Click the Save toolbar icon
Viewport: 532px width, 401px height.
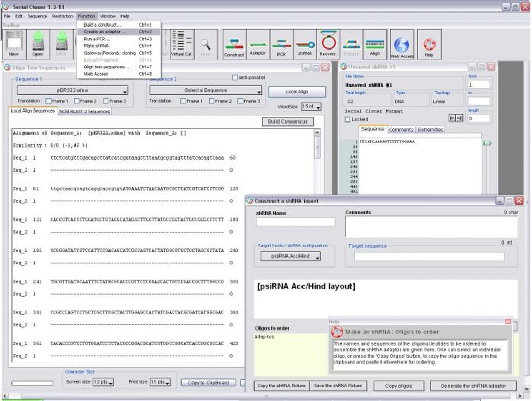click(x=61, y=44)
